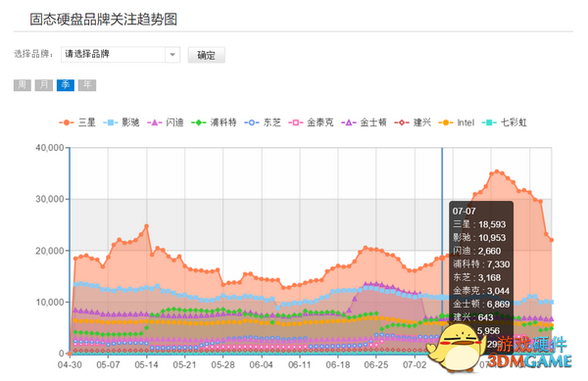Select the 季 quarterly tab
The height and width of the screenshot is (381, 588).
(x=66, y=85)
